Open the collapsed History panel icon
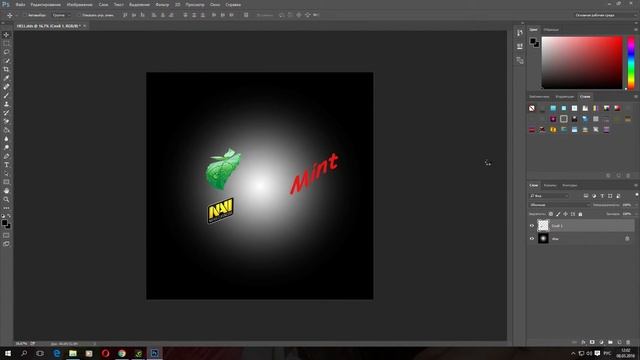The width and height of the screenshot is (640, 360). tap(520, 33)
